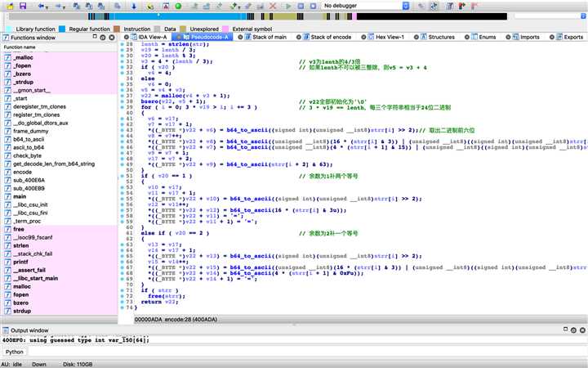Close the Stack of encode tab
Viewport: 588px width, 368px height.
click(x=299, y=37)
